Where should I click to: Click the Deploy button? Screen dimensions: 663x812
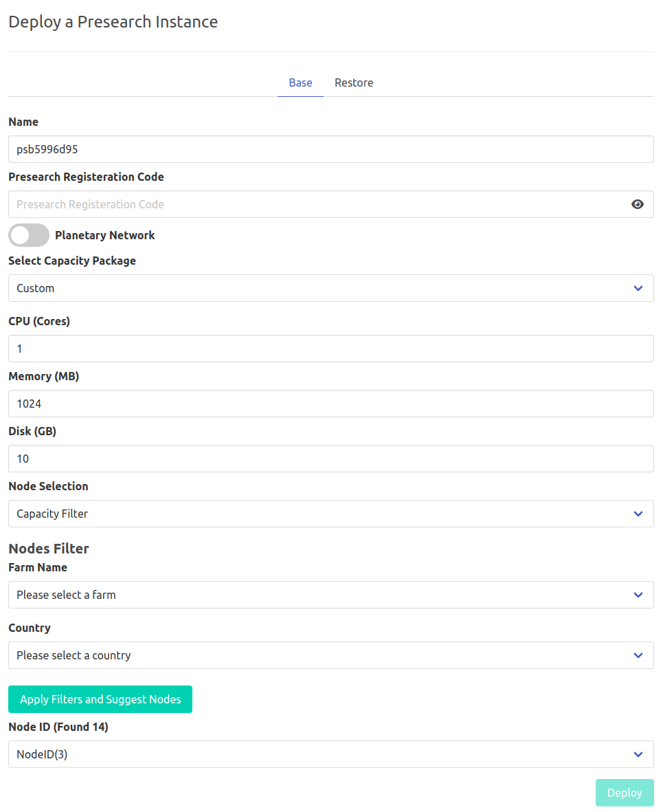coord(625,793)
